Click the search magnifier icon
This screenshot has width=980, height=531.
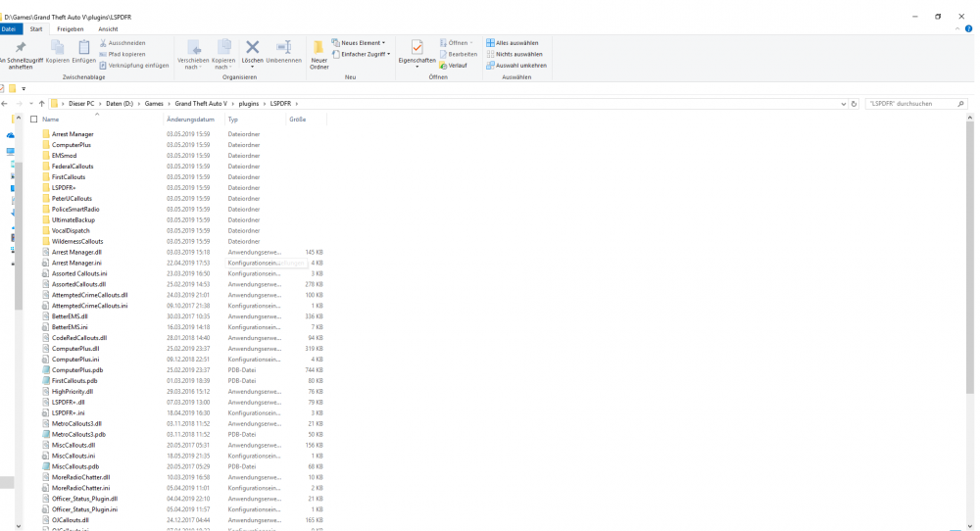tap(960, 104)
